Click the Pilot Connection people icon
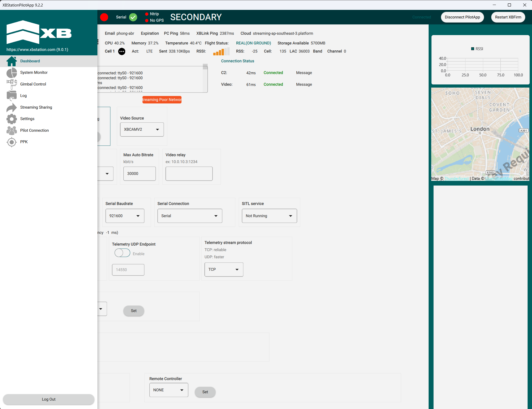532x409 pixels. (x=11, y=130)
